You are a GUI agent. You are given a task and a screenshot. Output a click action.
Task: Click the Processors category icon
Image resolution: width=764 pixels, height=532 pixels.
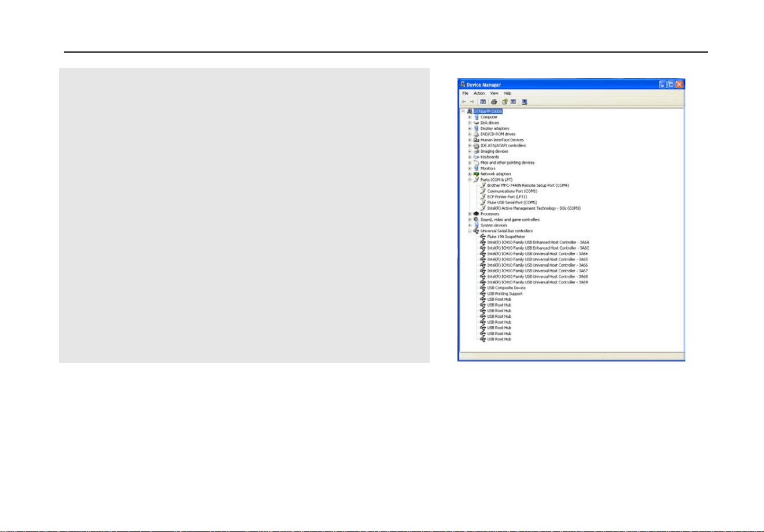tap(476, 214)
